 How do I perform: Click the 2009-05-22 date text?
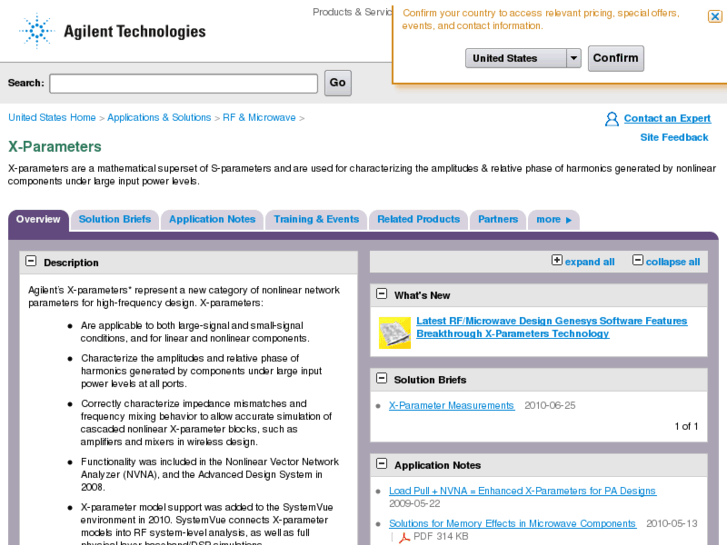tap(415, 504)
